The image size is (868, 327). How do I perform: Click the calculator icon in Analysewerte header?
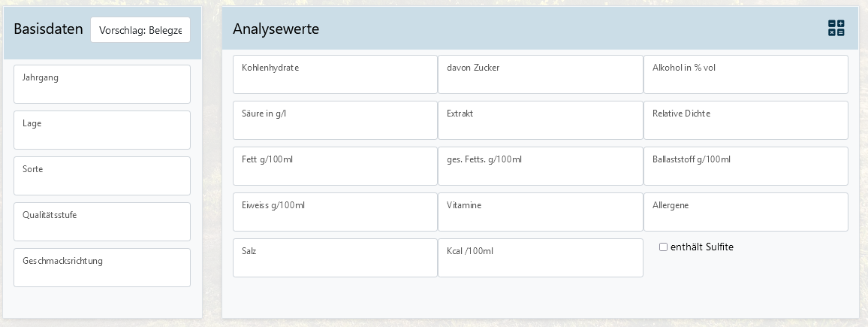point(836,29)
